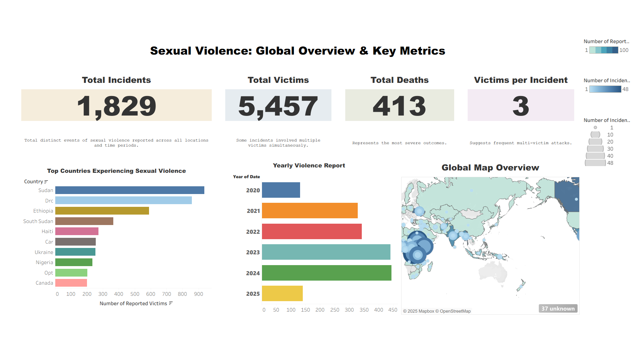
Task: Click the 'Top Countries Experiencing Sexual Violence' title
Action: (x=116, y=171)
